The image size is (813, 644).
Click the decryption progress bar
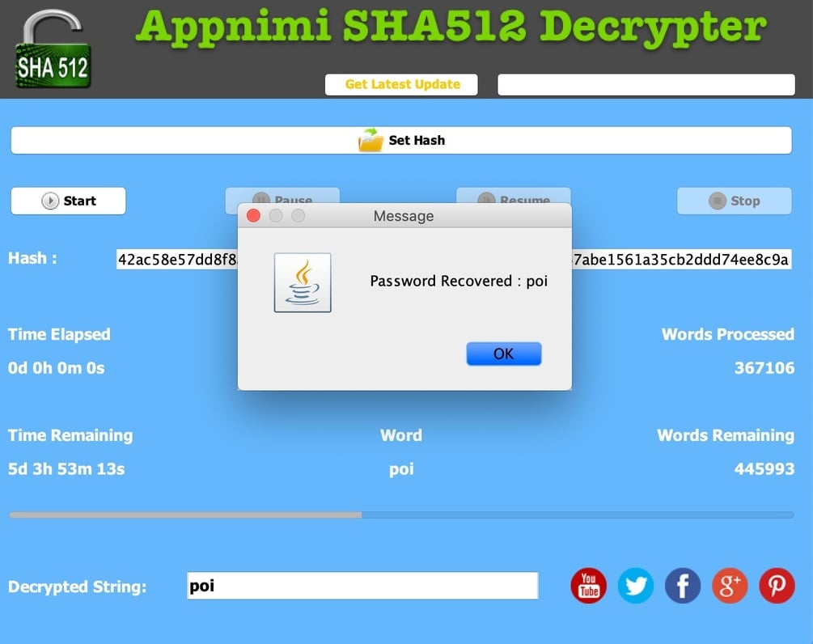(401, 515)
